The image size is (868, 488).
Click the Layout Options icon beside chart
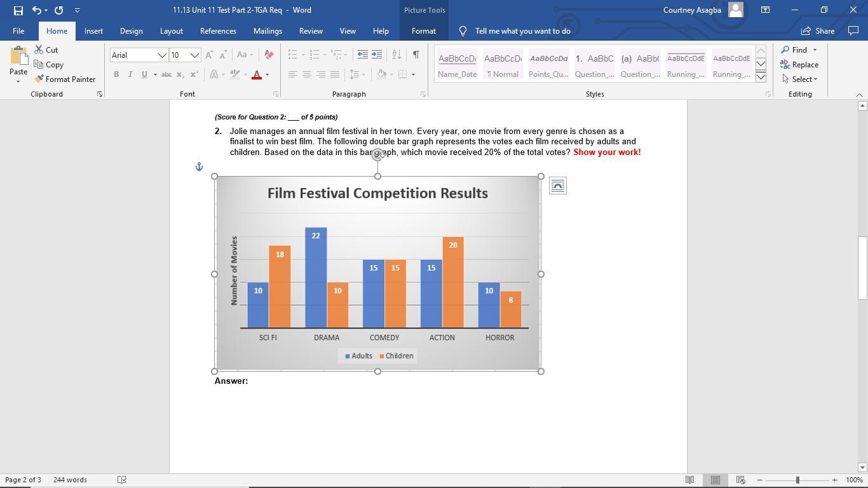click(557, 186)
